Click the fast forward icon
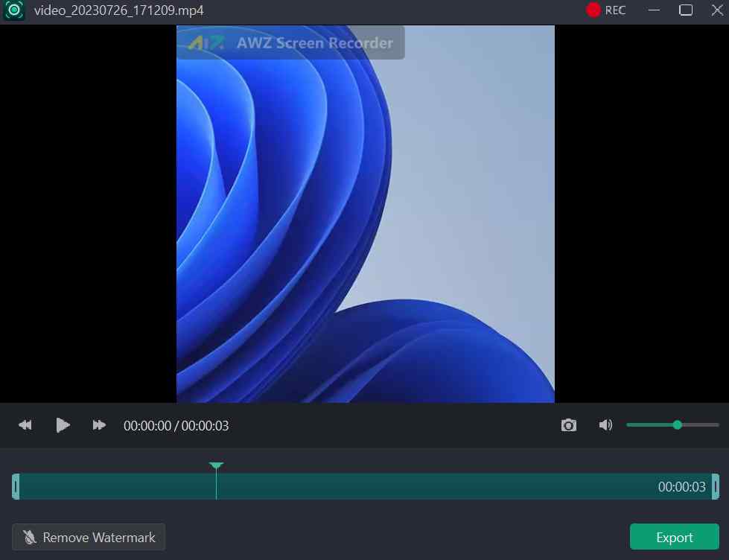The image size is (729, 560). (99, 424)
